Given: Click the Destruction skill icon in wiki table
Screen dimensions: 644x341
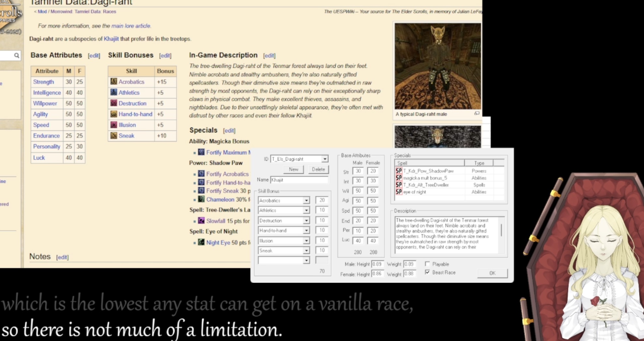Looking at the screenshot, I should 113,103.
